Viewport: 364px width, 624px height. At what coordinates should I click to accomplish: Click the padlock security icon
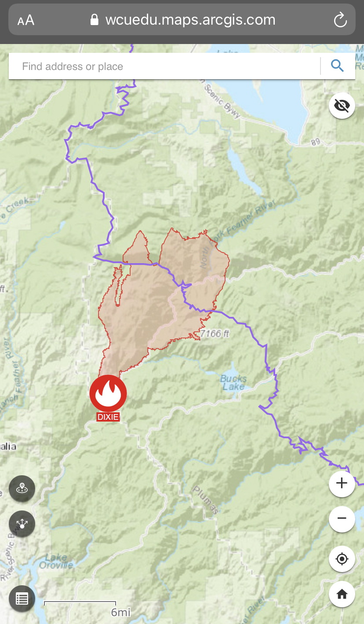coord(94,20)
